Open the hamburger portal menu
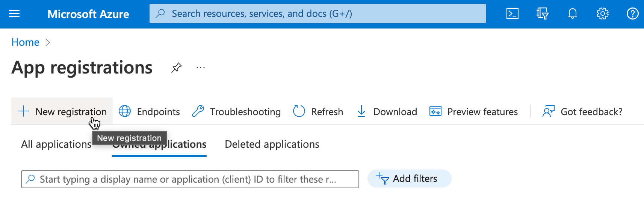Screen dimensions: 644x201 pos(14,14)
